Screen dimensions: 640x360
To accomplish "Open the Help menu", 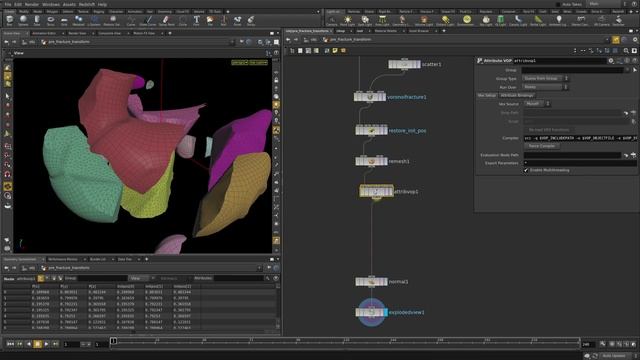I will 102,4.
